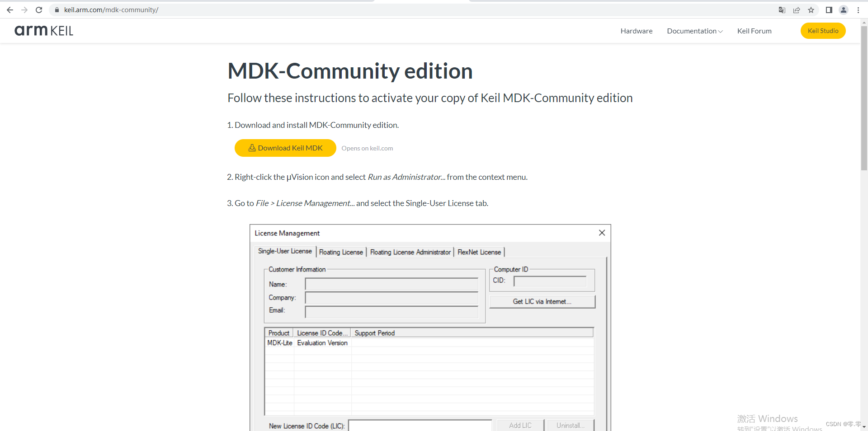Click the Support Period column header
Screen dimensions: 868x431
(472, 333)
